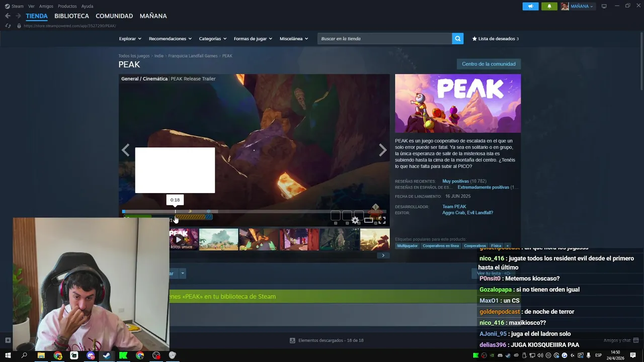Show previous media with the left arrow
The height and width of the screenshot is (362, 644).
125,150
